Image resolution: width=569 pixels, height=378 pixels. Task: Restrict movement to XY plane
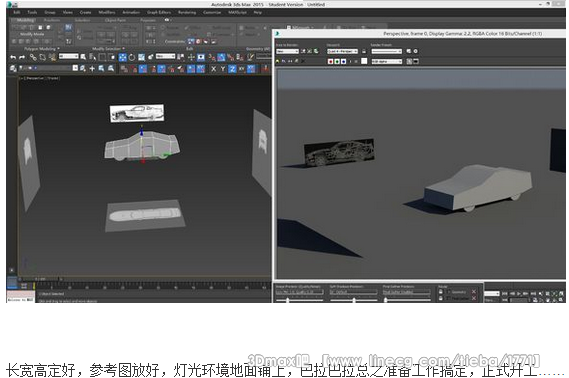tap(241, 69)
